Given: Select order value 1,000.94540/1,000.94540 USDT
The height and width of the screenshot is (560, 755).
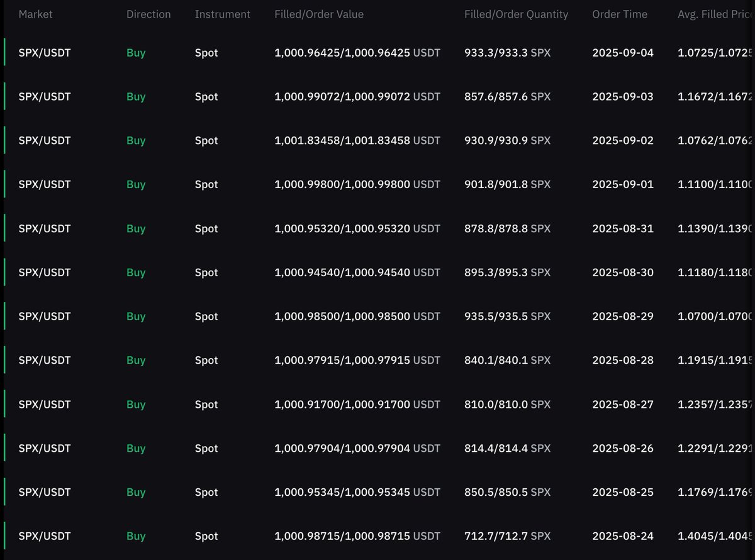Looking at the screenshot, I should [x=357, y=272].
